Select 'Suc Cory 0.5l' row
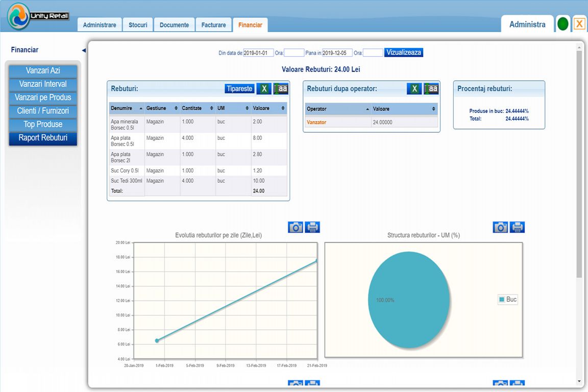 (x=198, y=170)
